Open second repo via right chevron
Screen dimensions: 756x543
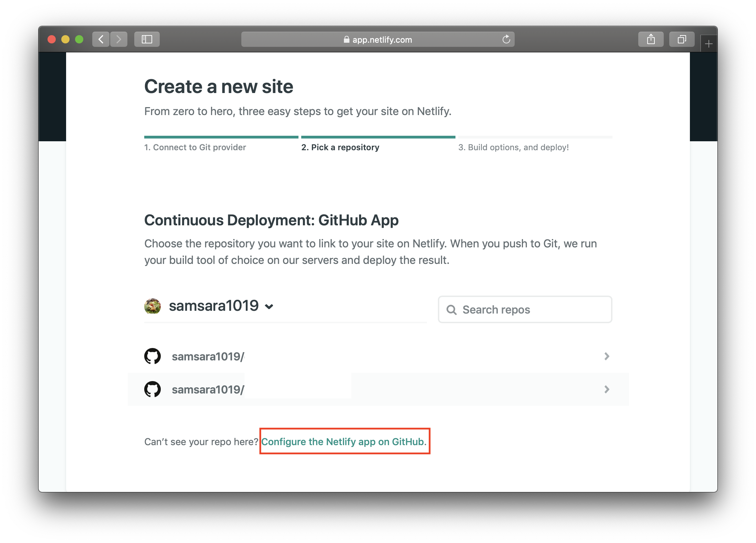(x=607, y=389)
